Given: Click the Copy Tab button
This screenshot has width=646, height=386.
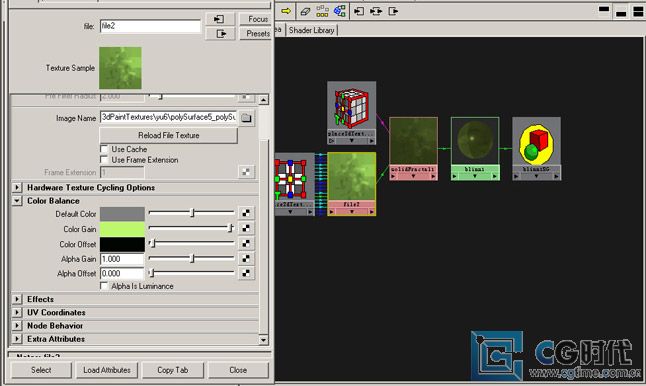Looking at the screenshot, I should point(173,370).
